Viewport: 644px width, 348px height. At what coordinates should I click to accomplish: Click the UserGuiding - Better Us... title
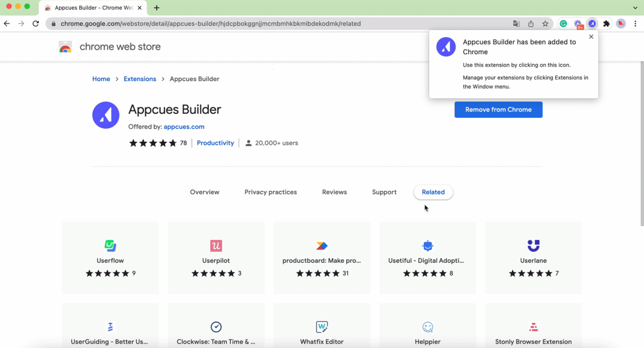(x=109, y=342)
